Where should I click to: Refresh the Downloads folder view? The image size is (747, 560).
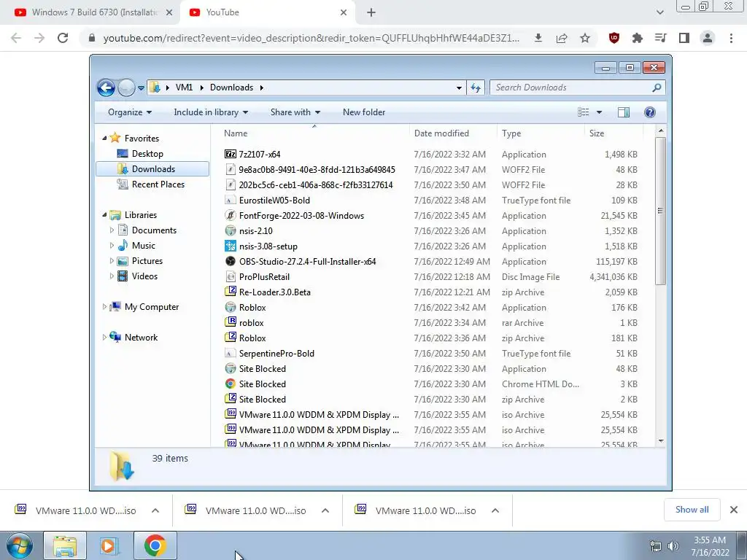click(476, 87)
